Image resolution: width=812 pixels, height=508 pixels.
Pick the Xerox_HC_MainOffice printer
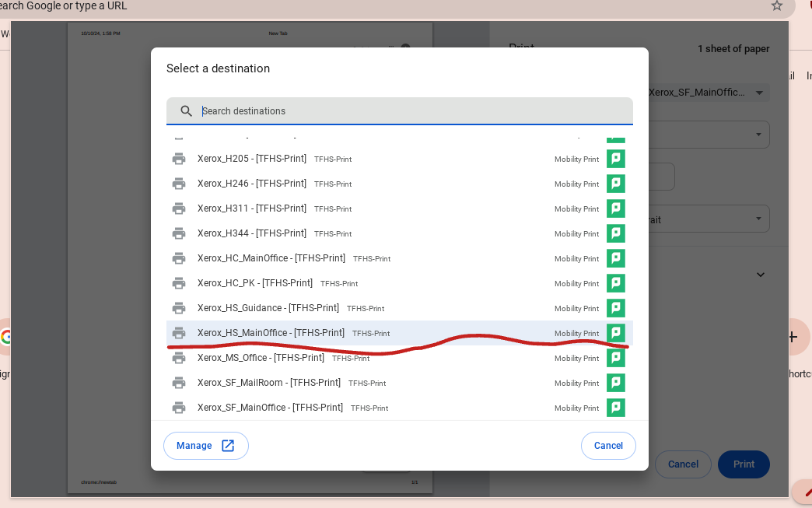(x=399, y=258)
